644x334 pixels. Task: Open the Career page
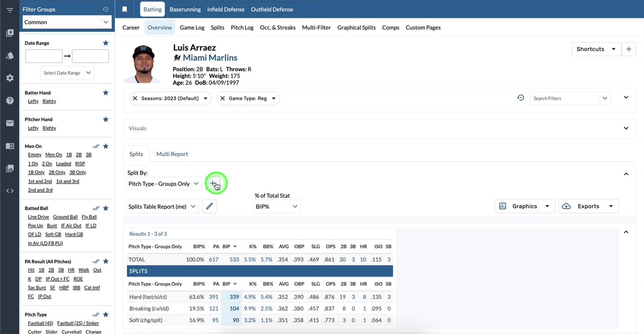[131, 27]
